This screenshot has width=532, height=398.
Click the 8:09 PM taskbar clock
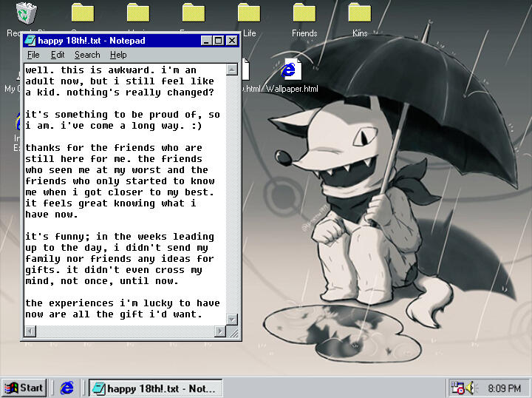[504, 388]
